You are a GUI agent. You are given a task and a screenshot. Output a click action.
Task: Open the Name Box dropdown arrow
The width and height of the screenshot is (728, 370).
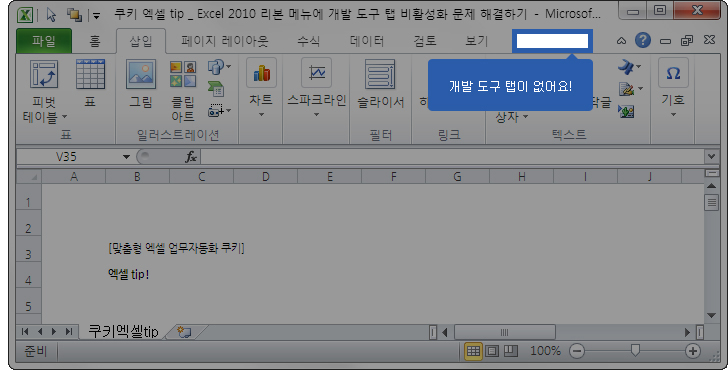[126, 157]
